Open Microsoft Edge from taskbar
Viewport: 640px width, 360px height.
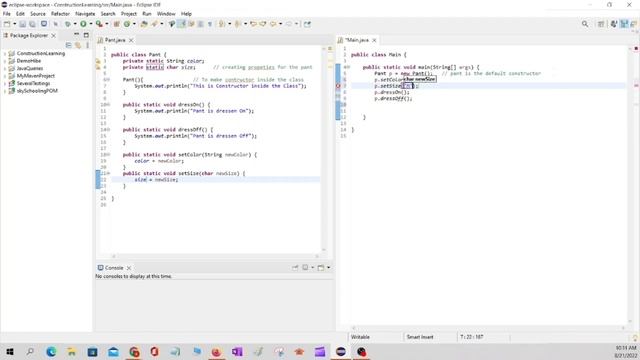[51, 351]
